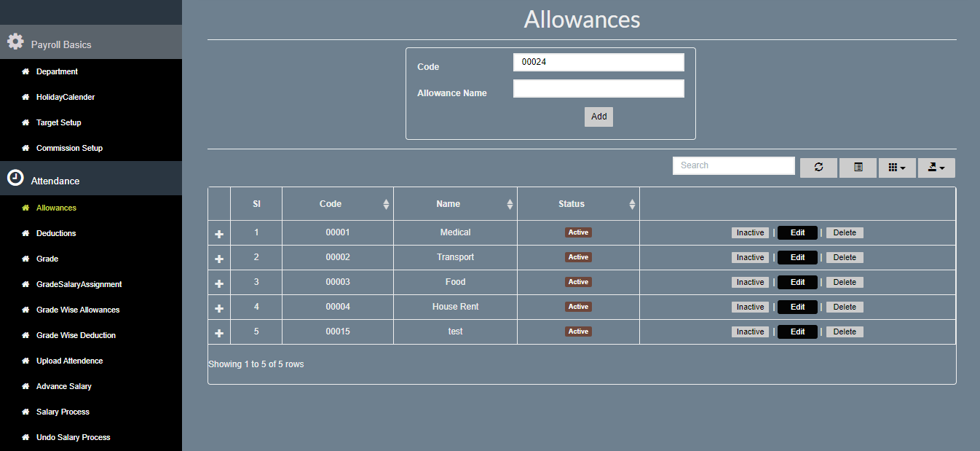Viewport: 980px width, 451px height.
Task: Go to Upload Attendence
Action: coord(69,361)
